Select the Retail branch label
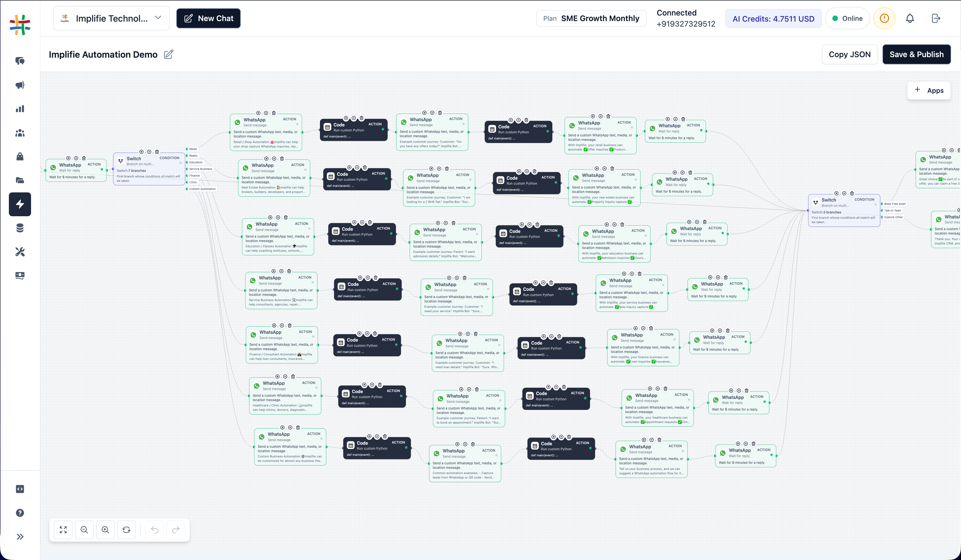This screenshot has width=961, height=560. coord(193,149)
